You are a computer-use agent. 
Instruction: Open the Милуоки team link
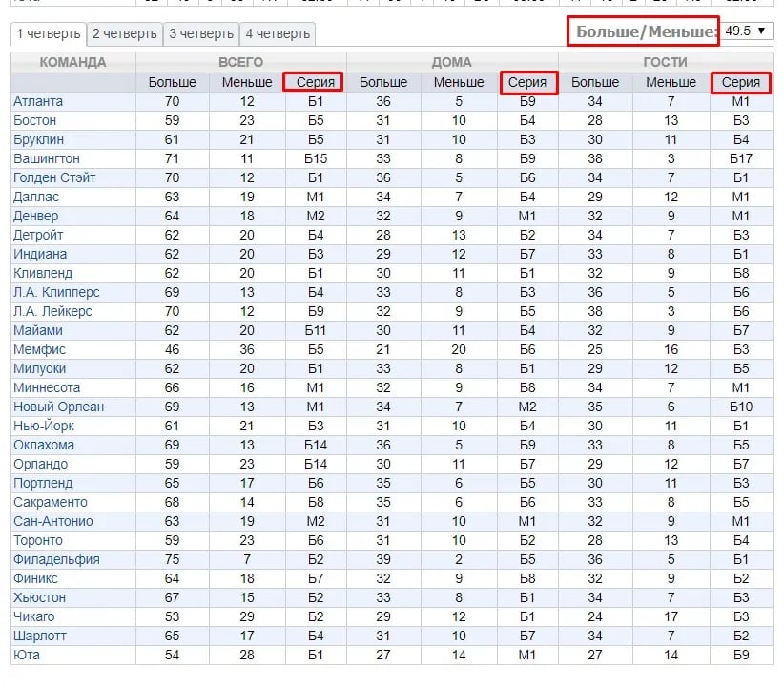click(39, 368)
